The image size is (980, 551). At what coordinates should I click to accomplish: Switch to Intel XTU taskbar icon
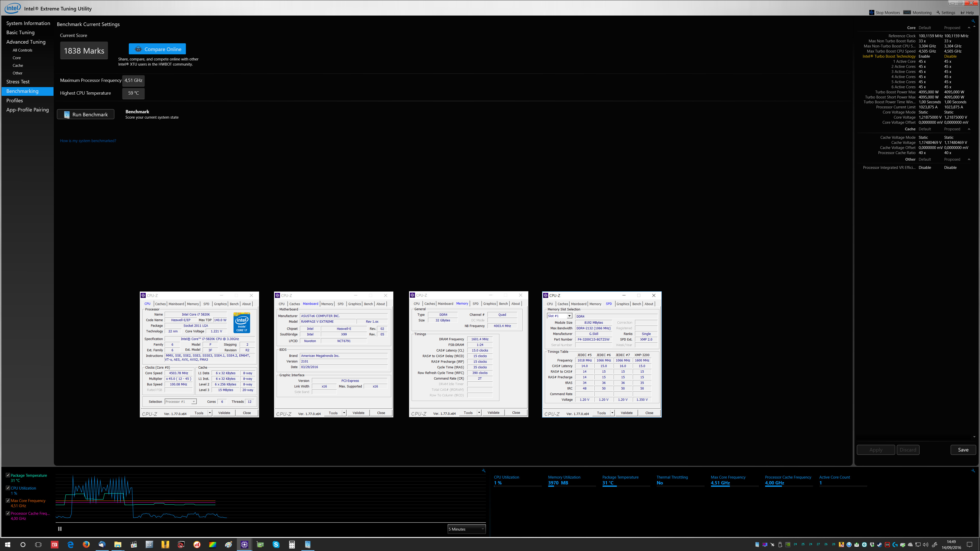coord(308,545)
